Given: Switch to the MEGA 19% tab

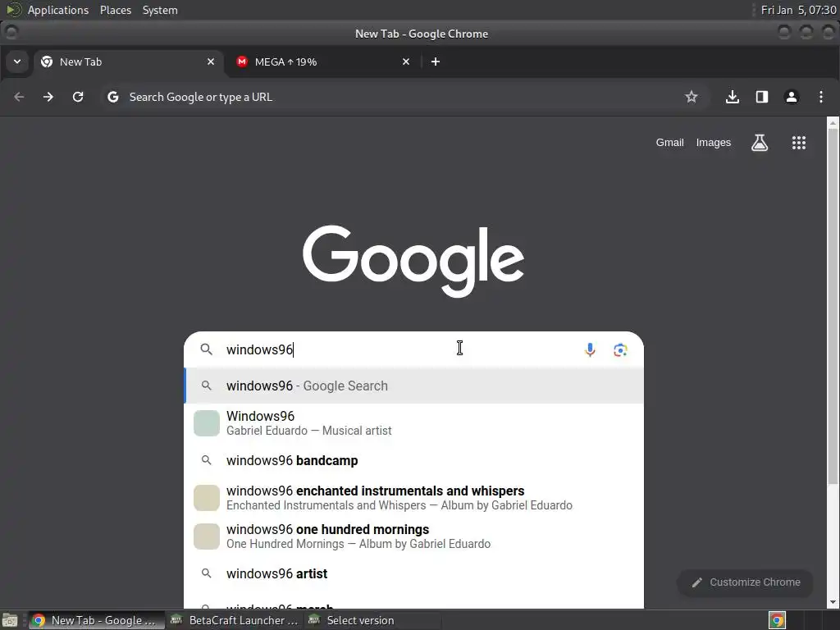Looking at the screenshot, I should coord(323,62).
